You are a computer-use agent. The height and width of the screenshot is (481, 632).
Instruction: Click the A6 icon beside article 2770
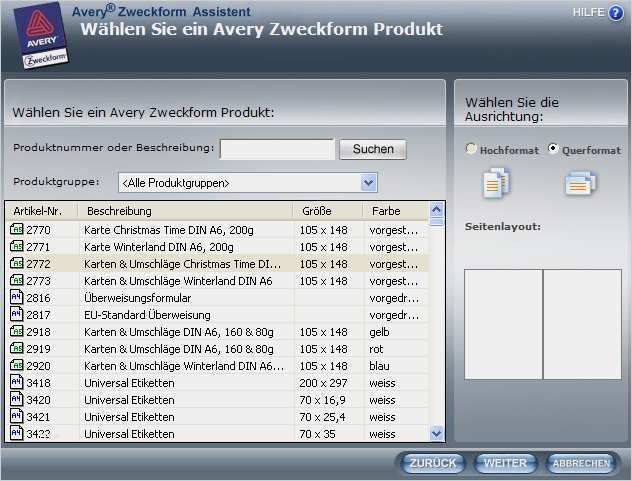(x=17, y=229)
